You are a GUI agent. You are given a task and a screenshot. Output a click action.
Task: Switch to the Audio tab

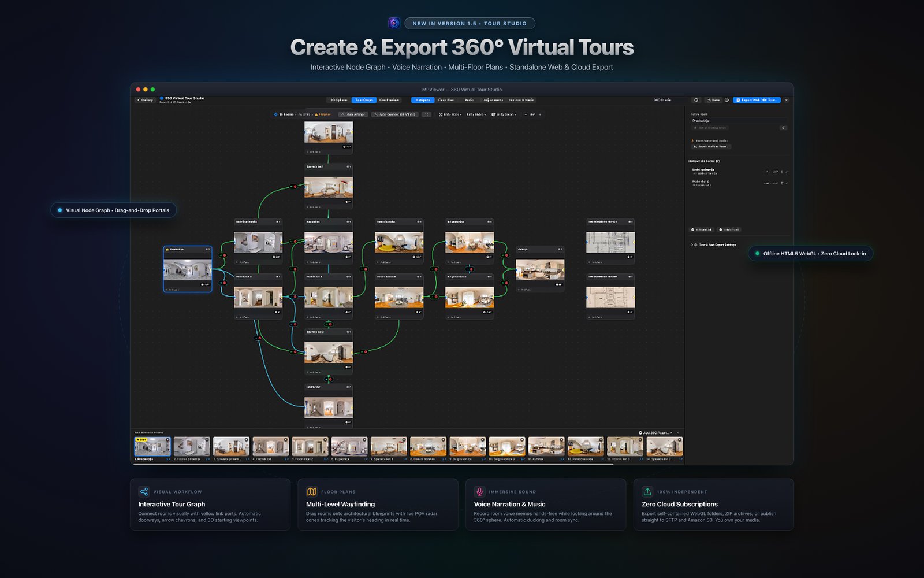(469, 100)
